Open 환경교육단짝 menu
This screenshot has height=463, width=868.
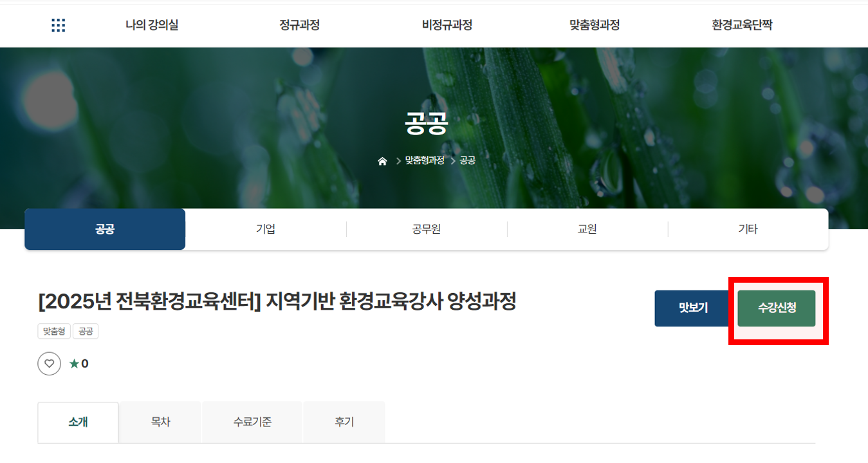[742, 25]
